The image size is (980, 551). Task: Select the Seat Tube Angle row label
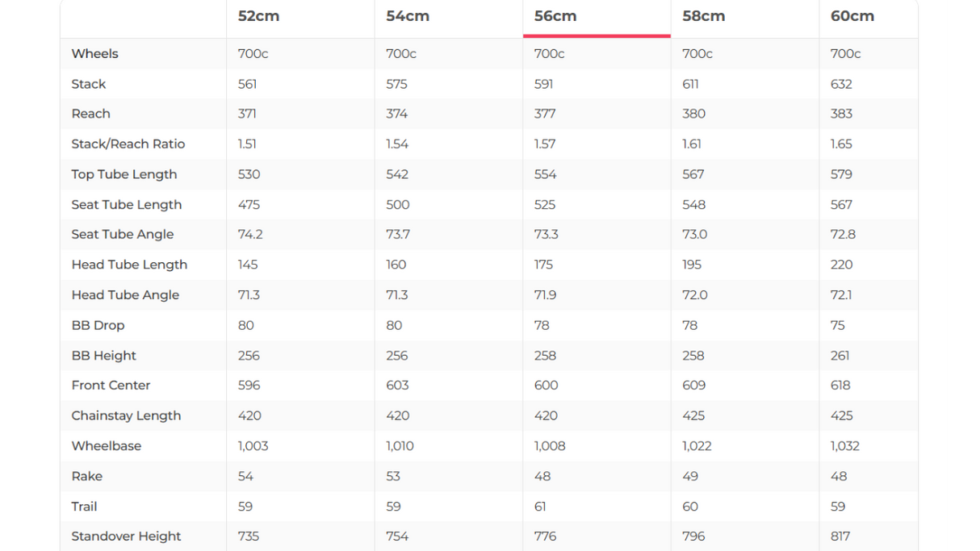point(122,234)
